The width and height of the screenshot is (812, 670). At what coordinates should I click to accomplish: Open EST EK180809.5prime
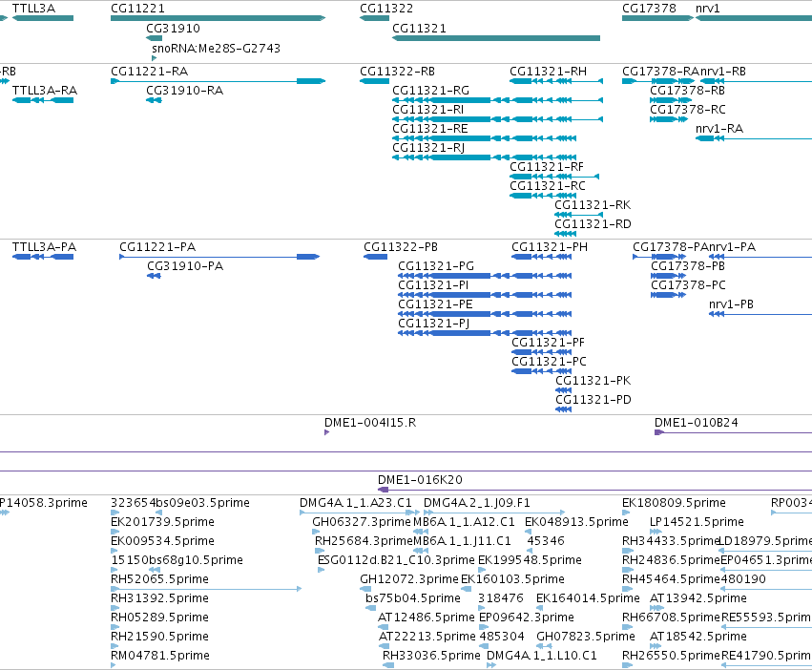coord(674,503)
